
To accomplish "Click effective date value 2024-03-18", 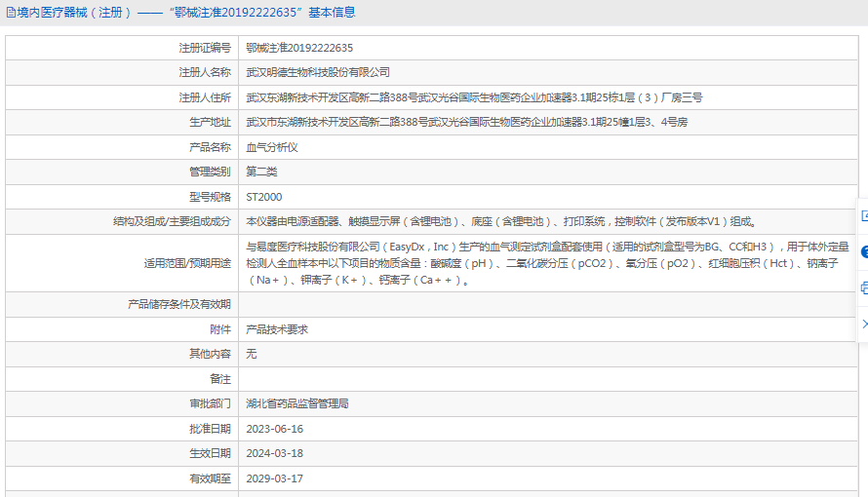I will point(274,453).
